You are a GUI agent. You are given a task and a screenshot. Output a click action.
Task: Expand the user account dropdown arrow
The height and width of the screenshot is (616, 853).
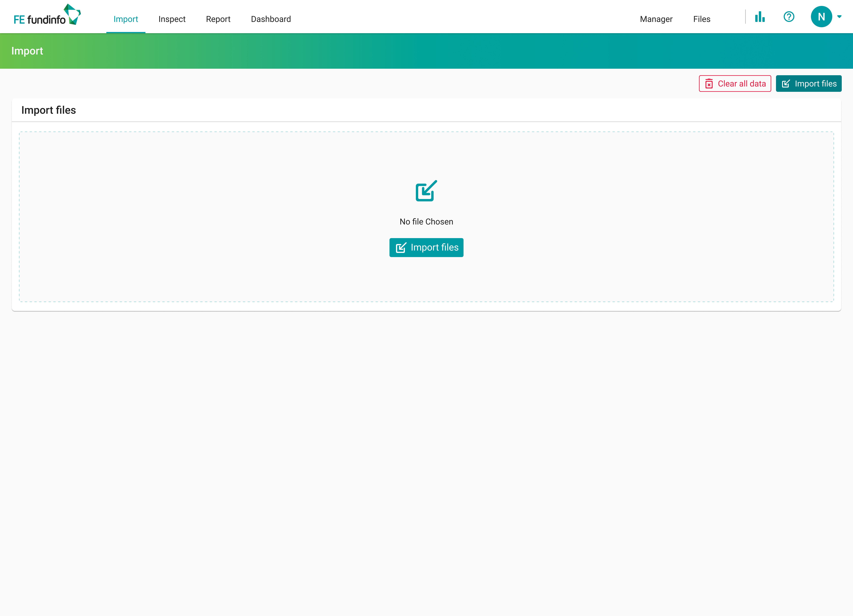839,17
